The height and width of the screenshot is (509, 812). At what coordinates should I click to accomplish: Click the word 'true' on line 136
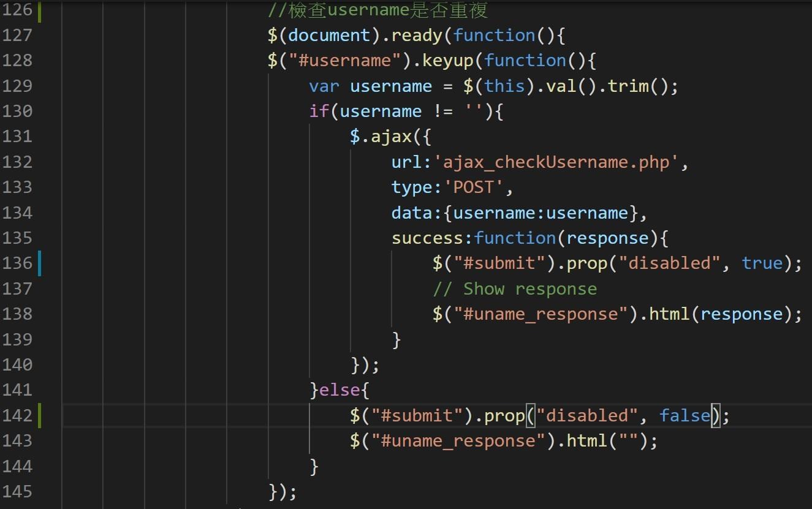pos(762,263)
